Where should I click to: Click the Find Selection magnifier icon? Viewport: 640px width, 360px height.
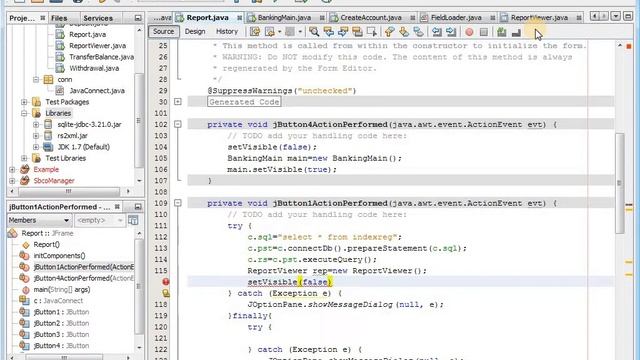click(314, 31)
